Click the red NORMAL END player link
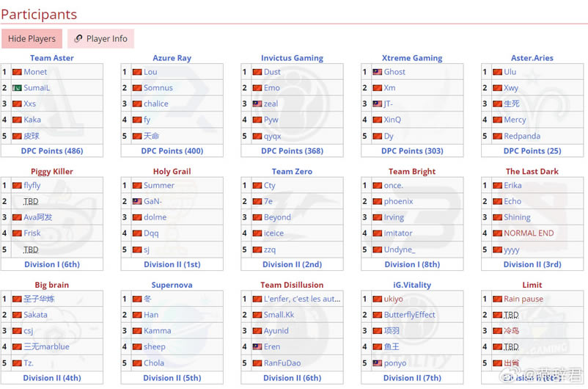The image size is (588, 389). click(529, 233)
